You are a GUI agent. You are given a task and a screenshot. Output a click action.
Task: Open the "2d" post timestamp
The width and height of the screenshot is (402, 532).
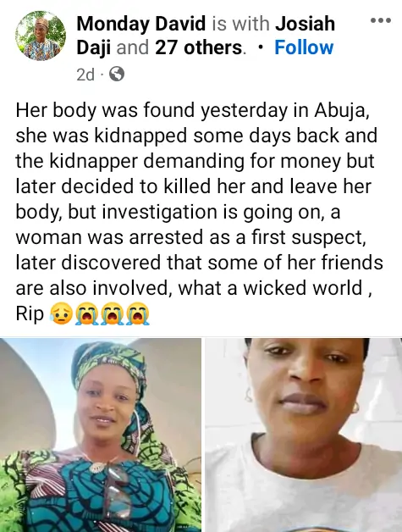85,75
